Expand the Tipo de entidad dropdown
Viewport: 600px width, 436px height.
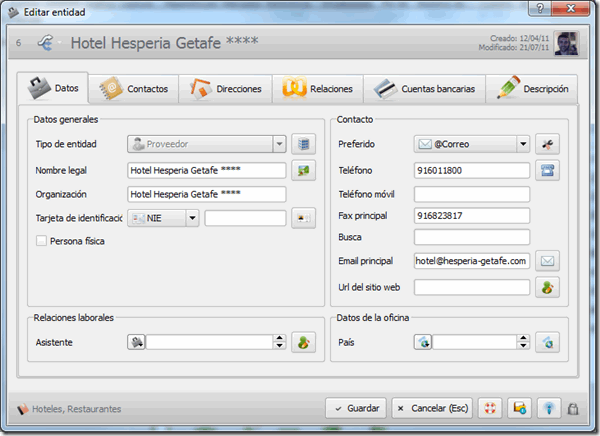tap(279, 144)
